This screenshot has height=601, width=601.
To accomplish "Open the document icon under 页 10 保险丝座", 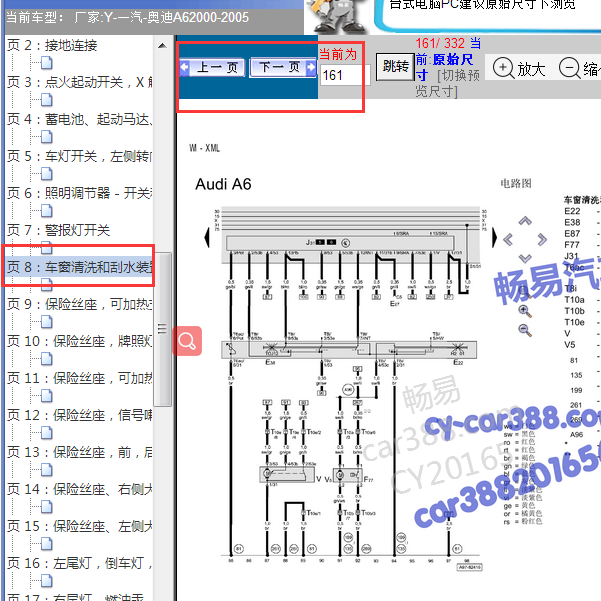I will (46, 359).
